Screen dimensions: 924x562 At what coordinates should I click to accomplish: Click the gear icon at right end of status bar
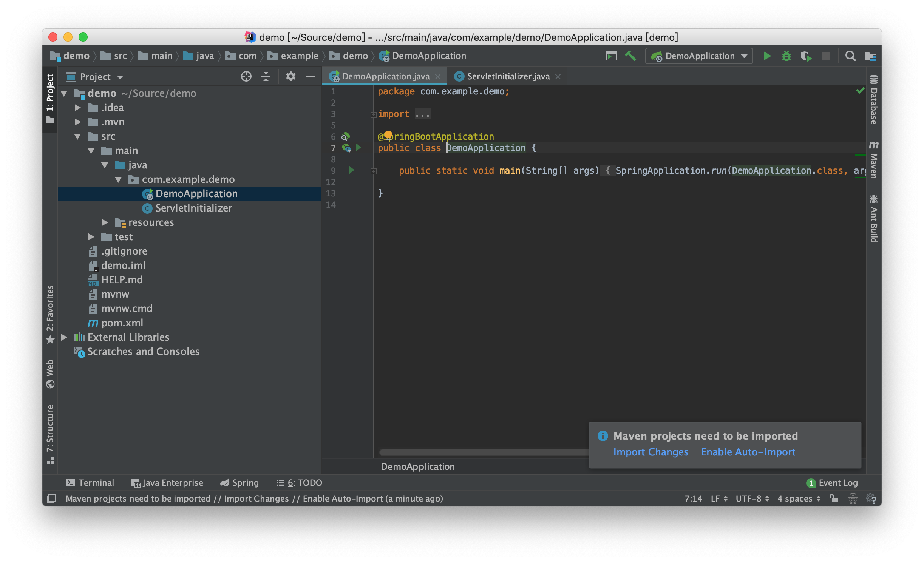tap(871, 499)
